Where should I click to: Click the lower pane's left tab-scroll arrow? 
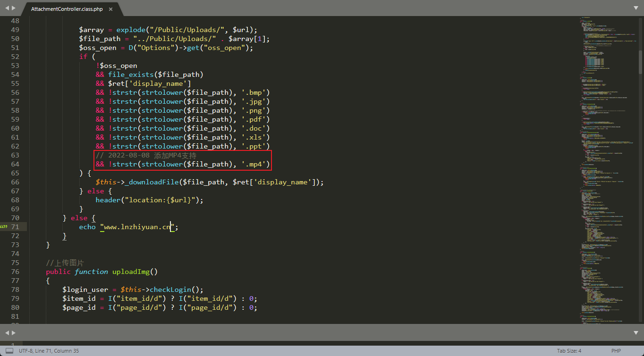point(7,332)
